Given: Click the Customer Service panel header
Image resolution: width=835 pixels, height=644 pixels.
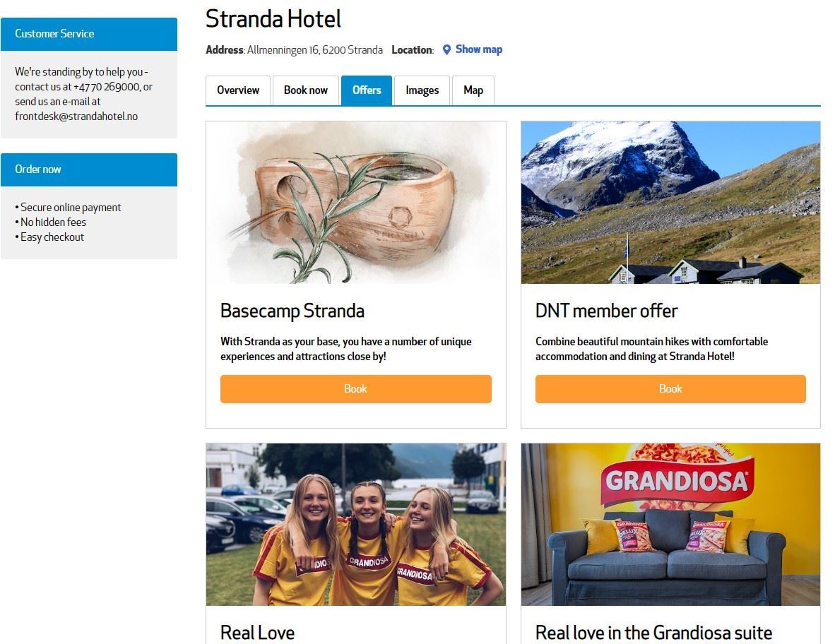Looking at the screenshot, I should (x=89, y=34).
